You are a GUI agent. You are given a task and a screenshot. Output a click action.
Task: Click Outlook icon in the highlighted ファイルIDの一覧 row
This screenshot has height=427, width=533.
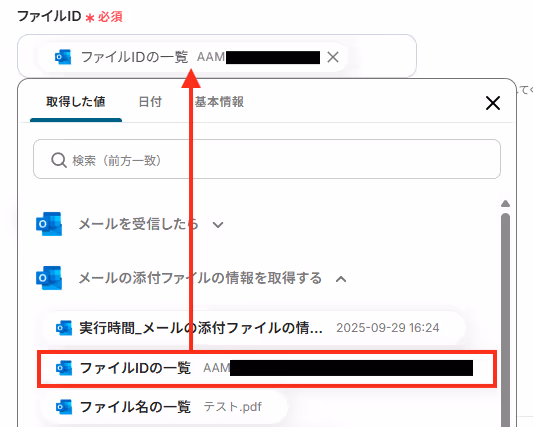[64, 368]
